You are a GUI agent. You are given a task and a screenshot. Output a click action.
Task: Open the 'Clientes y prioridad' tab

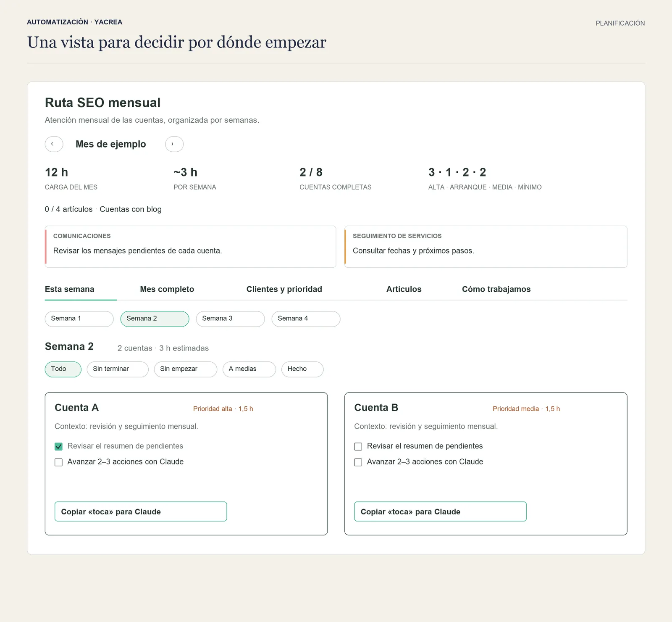284,289
